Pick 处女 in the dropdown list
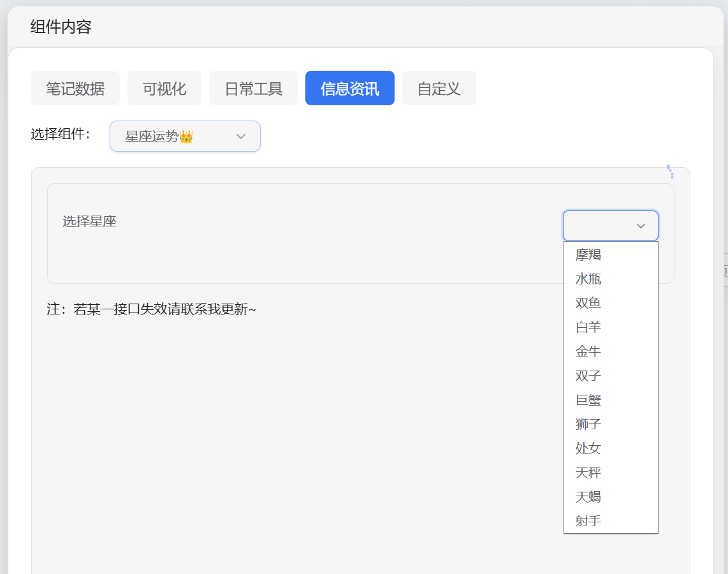 click(611, 448)
